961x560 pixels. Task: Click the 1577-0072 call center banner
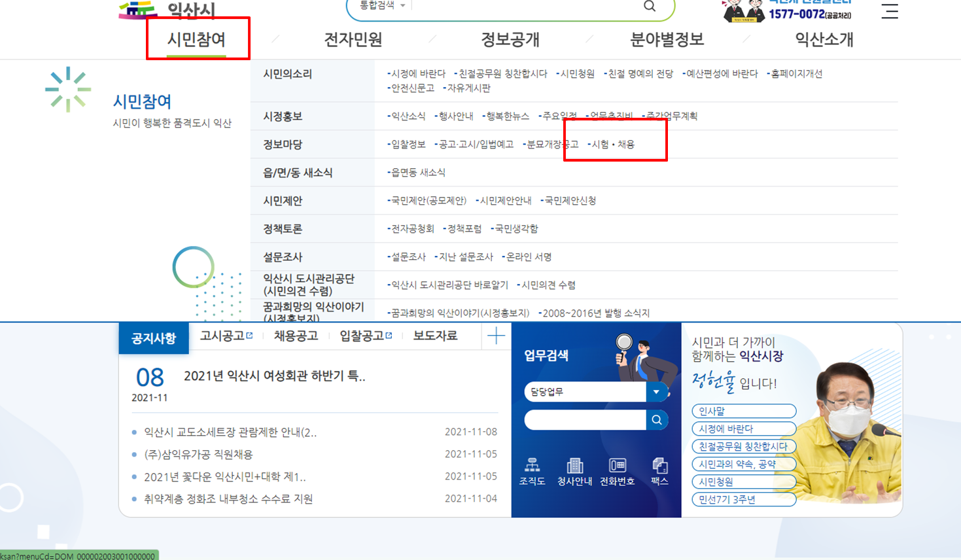pyautogui.click(x=787, y=10)
